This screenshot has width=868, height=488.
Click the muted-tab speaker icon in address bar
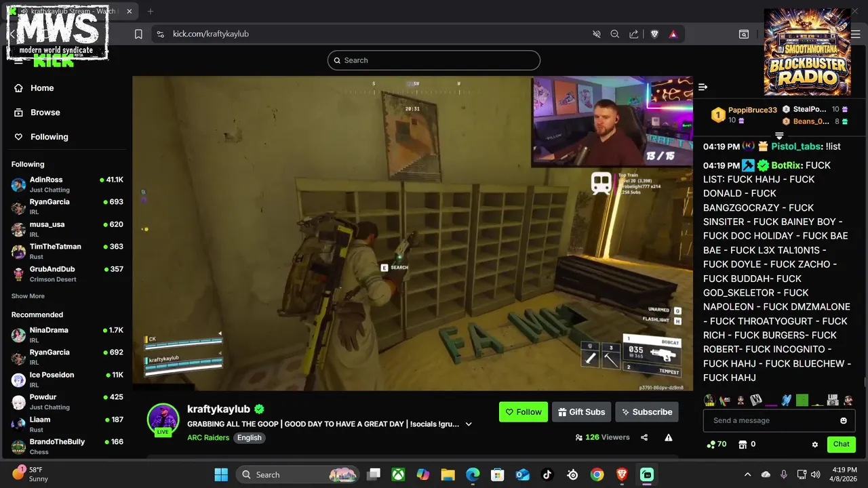(597, 34)
